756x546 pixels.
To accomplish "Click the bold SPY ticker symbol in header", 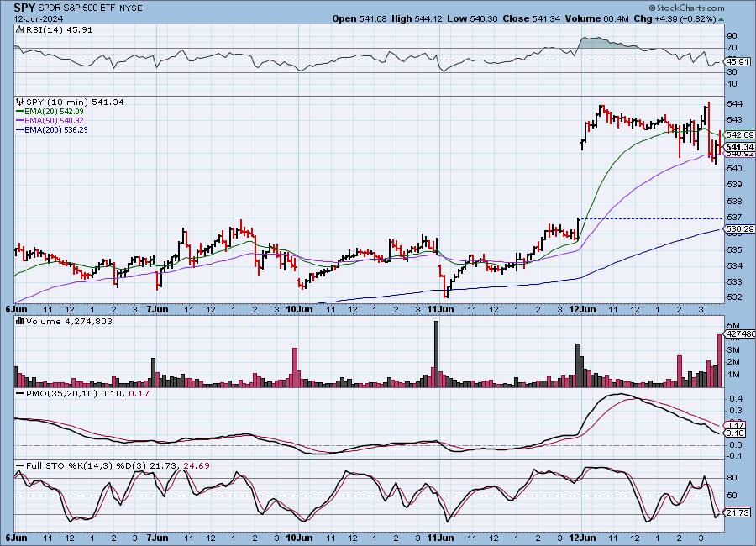I will [x=24, y=8].
